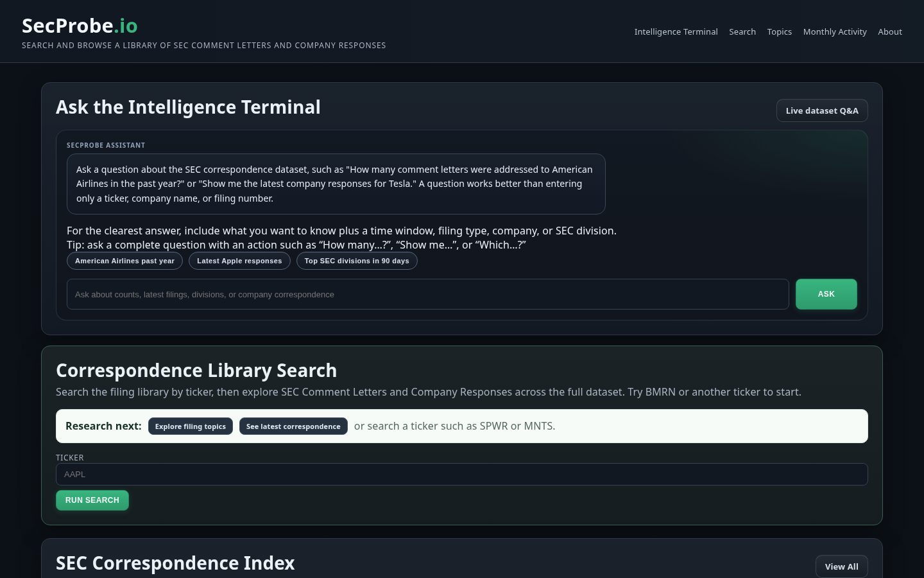Viewport: 924px width, 578px height.
Task: Focus the Ask question input field
Action: 427,294
